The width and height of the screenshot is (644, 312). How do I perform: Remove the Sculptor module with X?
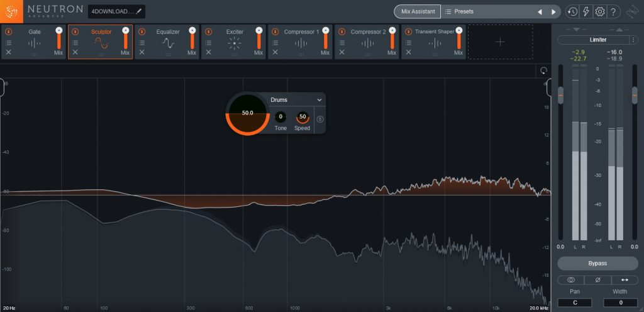75,52
